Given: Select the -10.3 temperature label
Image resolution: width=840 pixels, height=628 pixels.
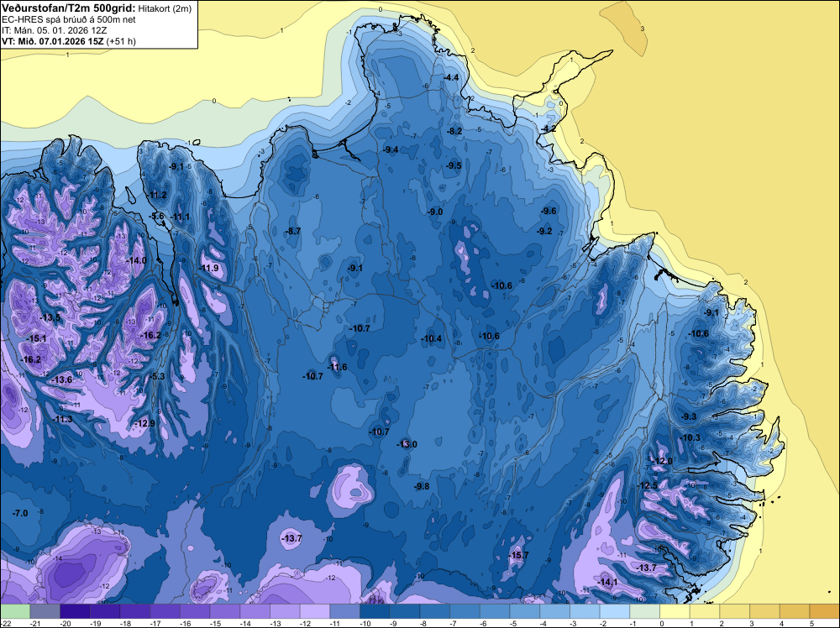Looking at the screenshot, I should coord(690,438).
